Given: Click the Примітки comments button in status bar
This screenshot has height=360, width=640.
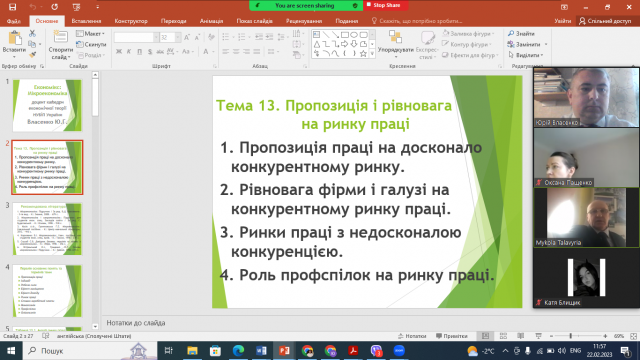Looking at the screenshot, I should tap(451, 336).
